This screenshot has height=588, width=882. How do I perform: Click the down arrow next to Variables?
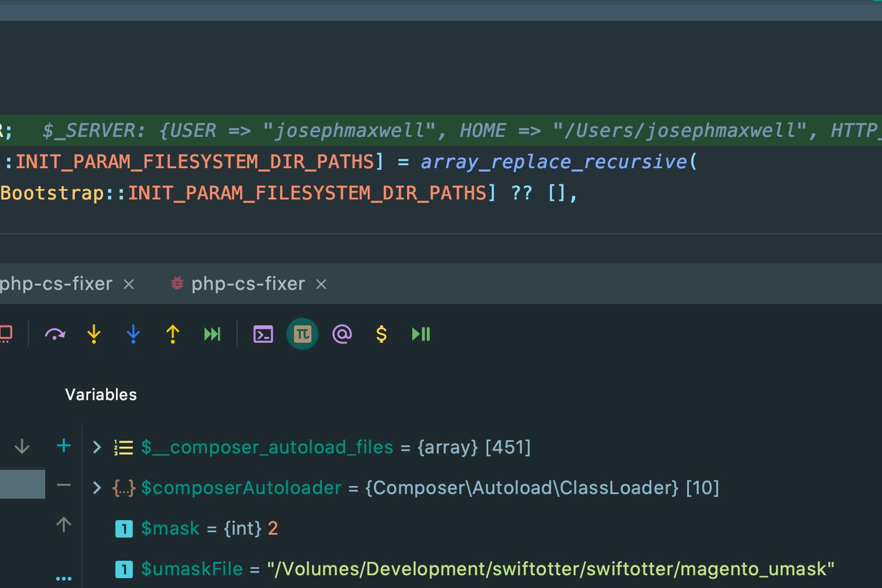tap(22, 447)
